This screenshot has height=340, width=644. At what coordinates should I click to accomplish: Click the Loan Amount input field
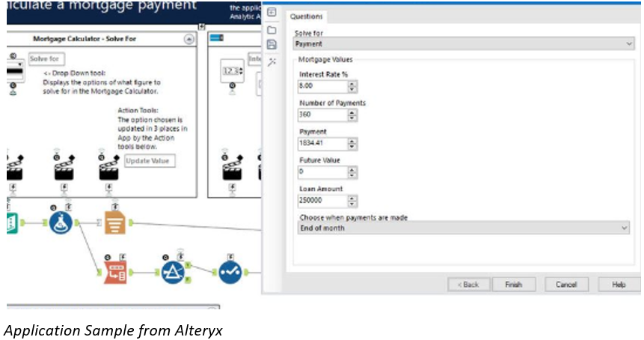[x=322, y=201]
